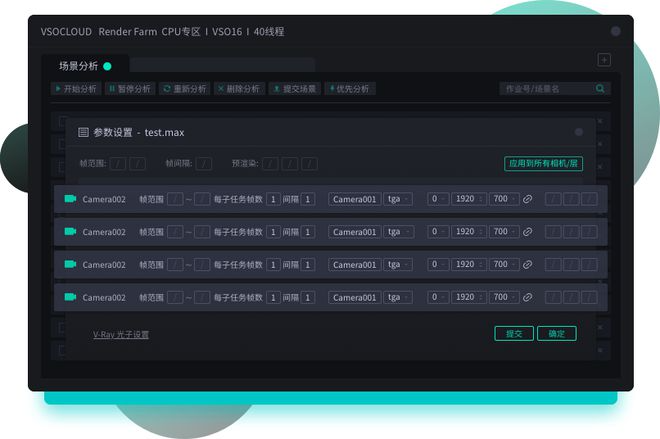Close the 参数设置 dialog via its round button
The image size is (660, 439).
tap(579, 132)
